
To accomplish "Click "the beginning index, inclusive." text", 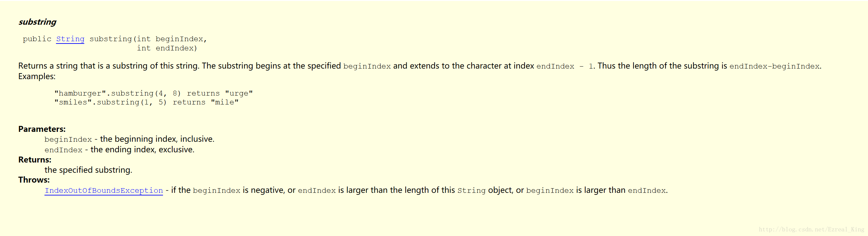I will pyautogui.click(x=157, y=139).
